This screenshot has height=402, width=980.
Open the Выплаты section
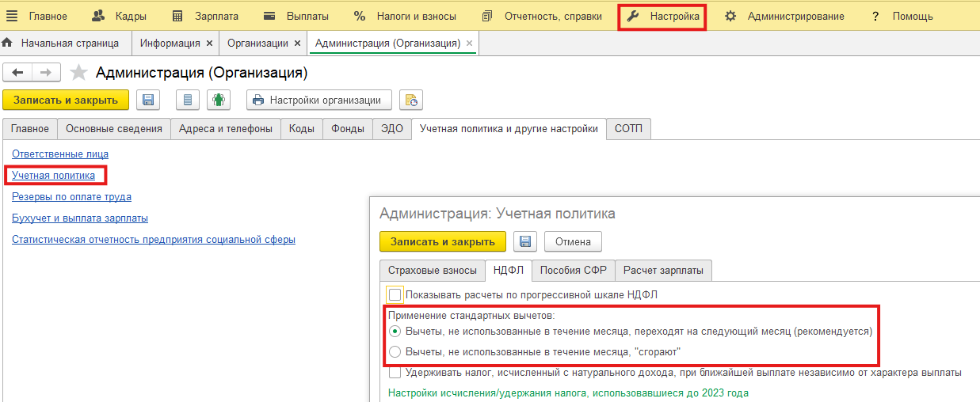click(x=296, y=16)
